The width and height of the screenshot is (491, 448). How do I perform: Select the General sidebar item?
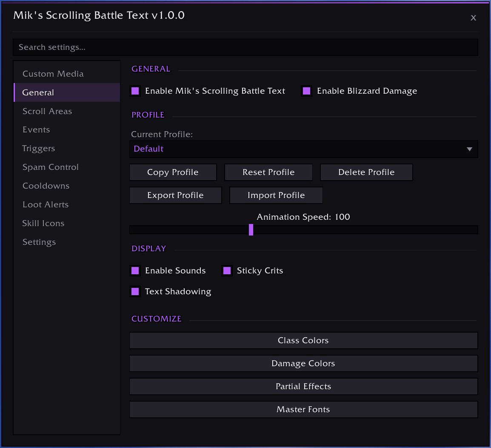coord(67,92)
